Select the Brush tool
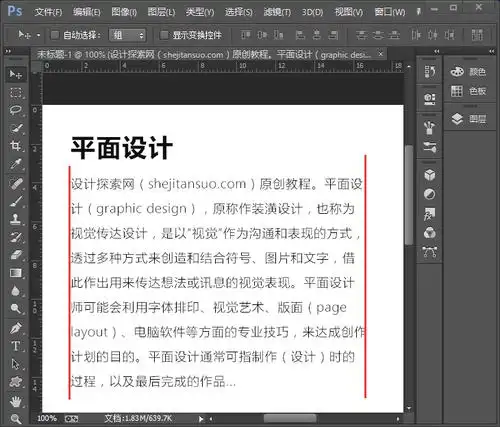The width and height of the screenshot is (500, 427). pos(16,201)
